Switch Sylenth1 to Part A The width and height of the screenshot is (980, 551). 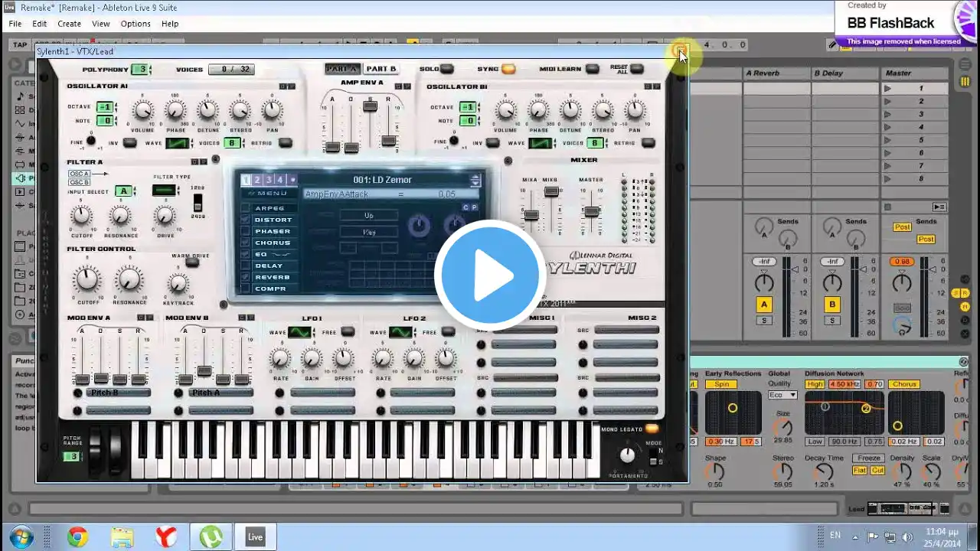pos(341,69)
